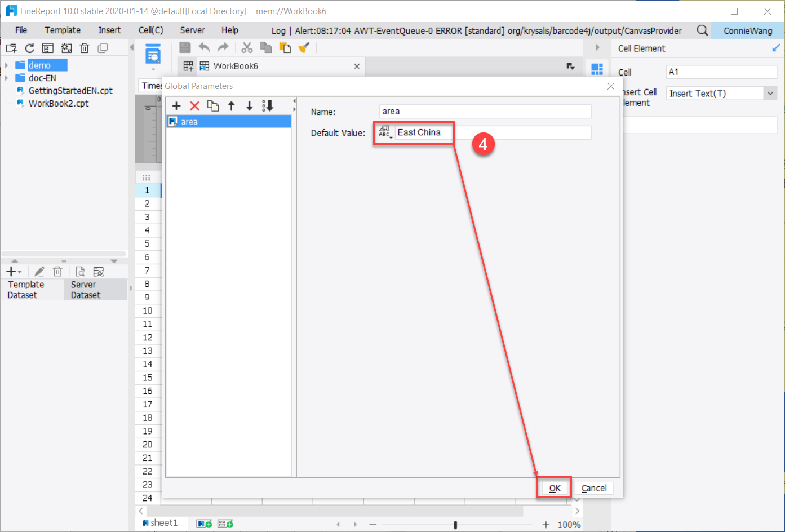Screen dimensions: 785x532
Task: Refresh the template directory tree
Action: point(29,48)
